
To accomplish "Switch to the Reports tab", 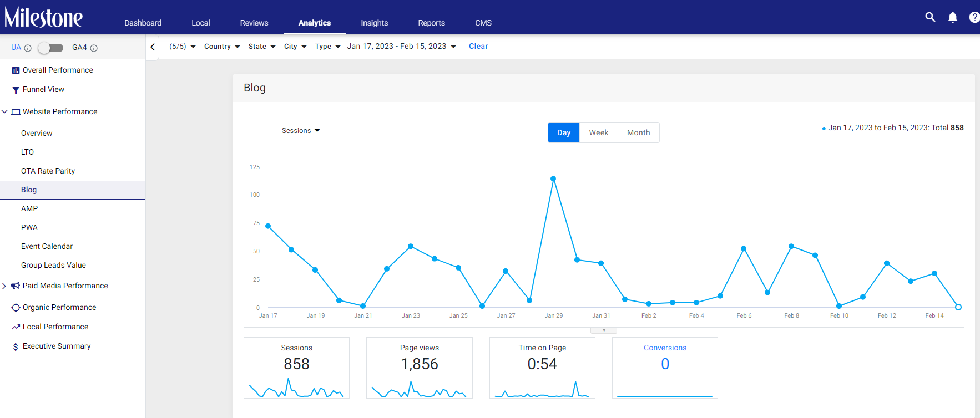I will tap(432, 23).
